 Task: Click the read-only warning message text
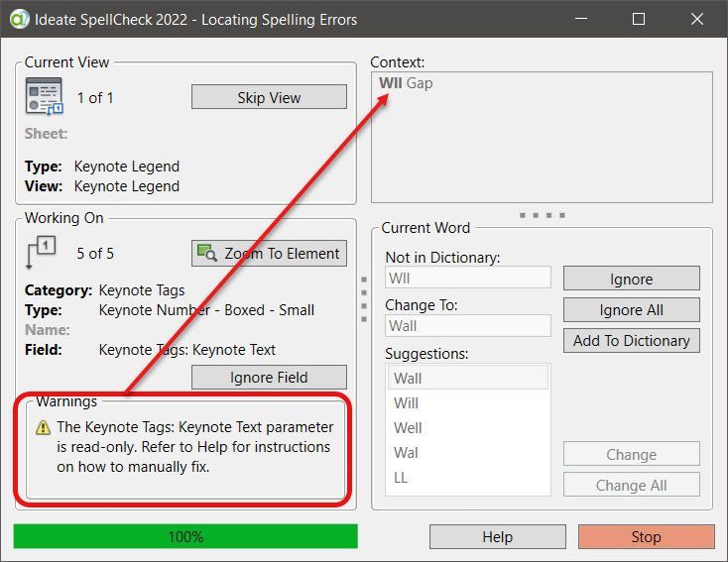click(195, 446)
